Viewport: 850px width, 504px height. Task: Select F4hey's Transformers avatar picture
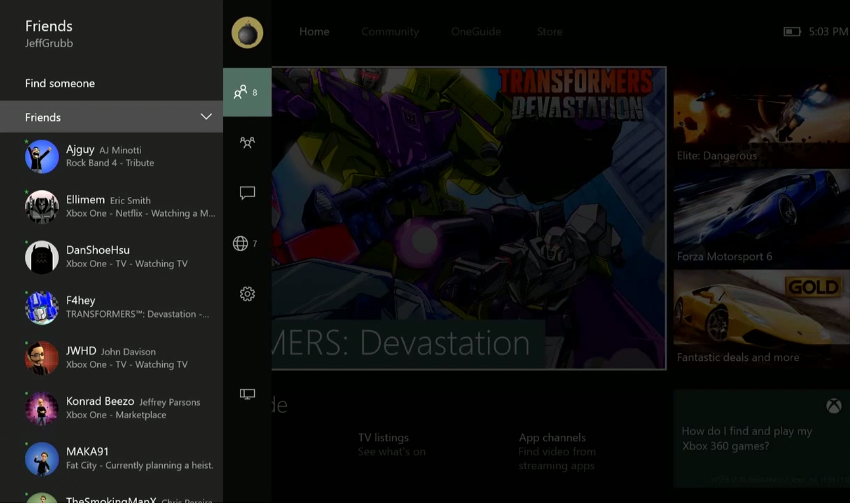click(42, 308)
